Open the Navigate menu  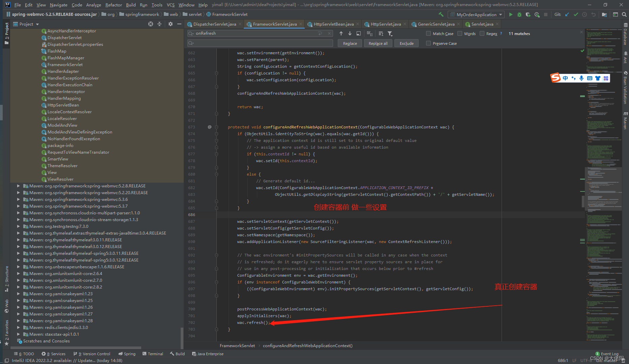pos(59,5)
